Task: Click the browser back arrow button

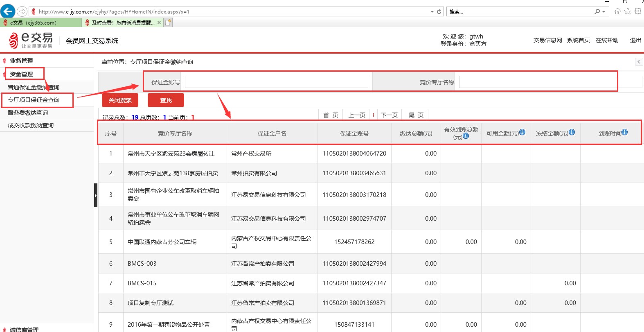Action: coord(8,11)
